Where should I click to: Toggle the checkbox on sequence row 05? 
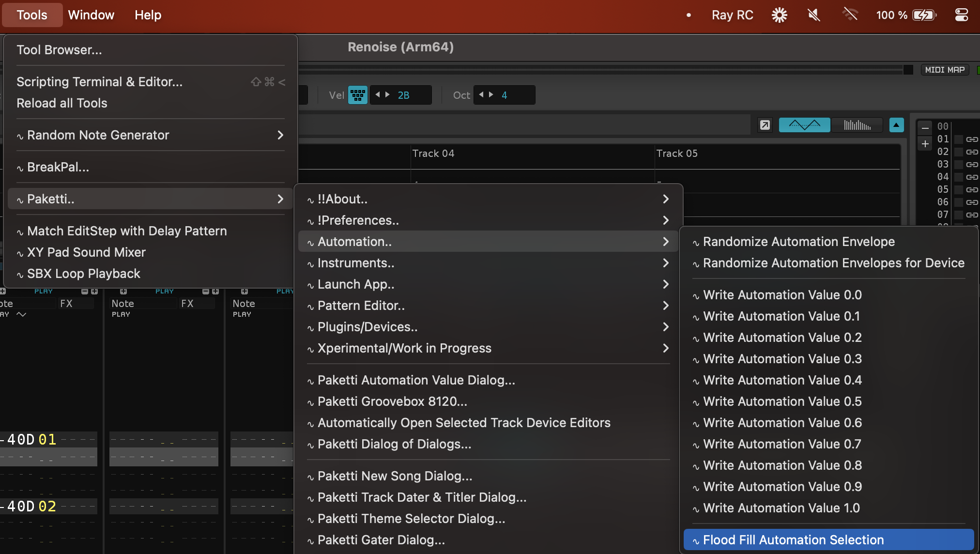click(x=958, y=190)
